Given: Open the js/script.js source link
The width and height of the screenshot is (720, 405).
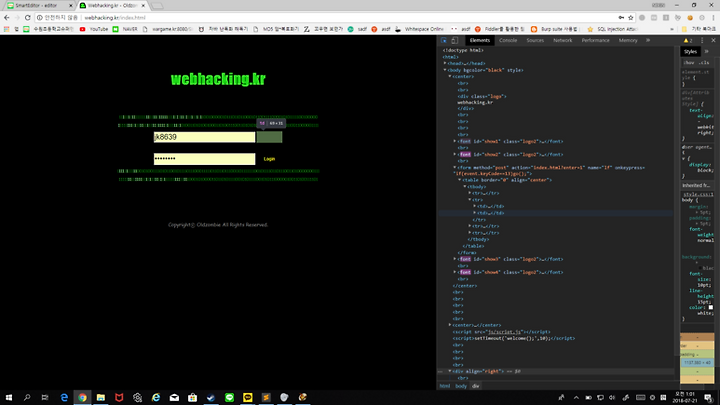Looking at the screenshot, I should 504,332.
